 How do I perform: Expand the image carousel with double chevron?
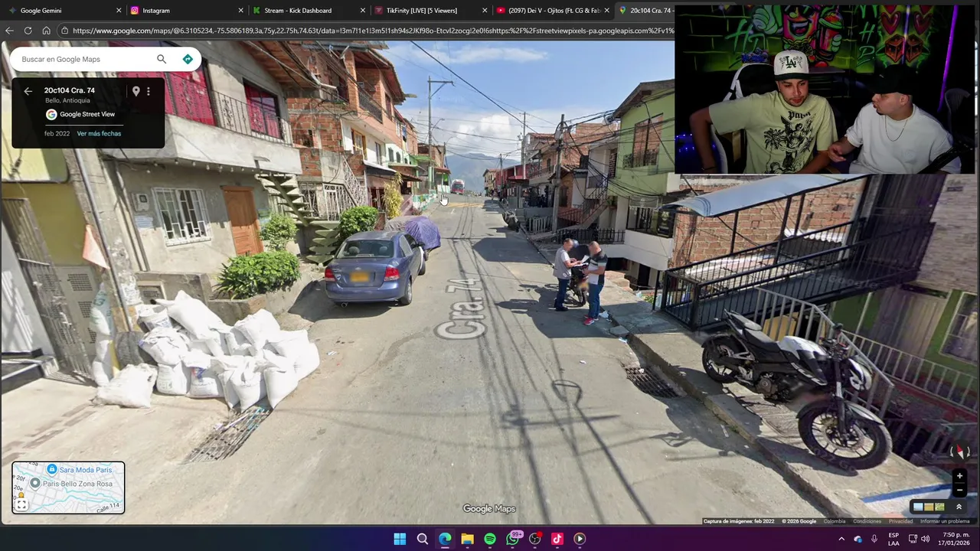coord(959,507)
